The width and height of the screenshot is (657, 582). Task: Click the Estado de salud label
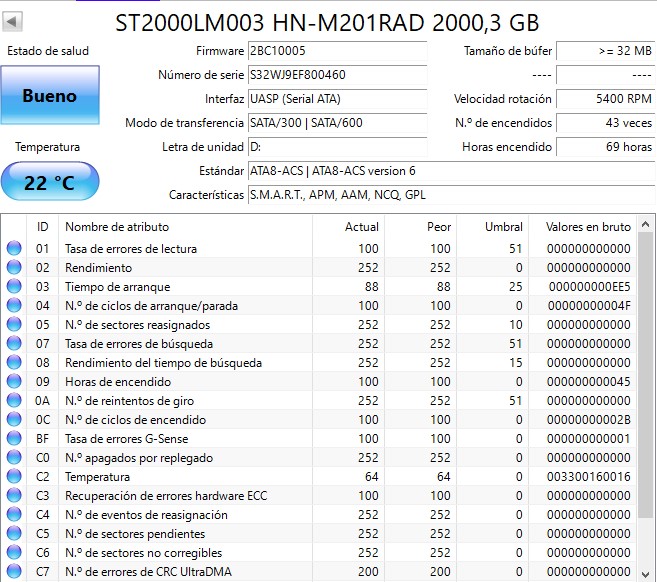[x=48, y=51]
